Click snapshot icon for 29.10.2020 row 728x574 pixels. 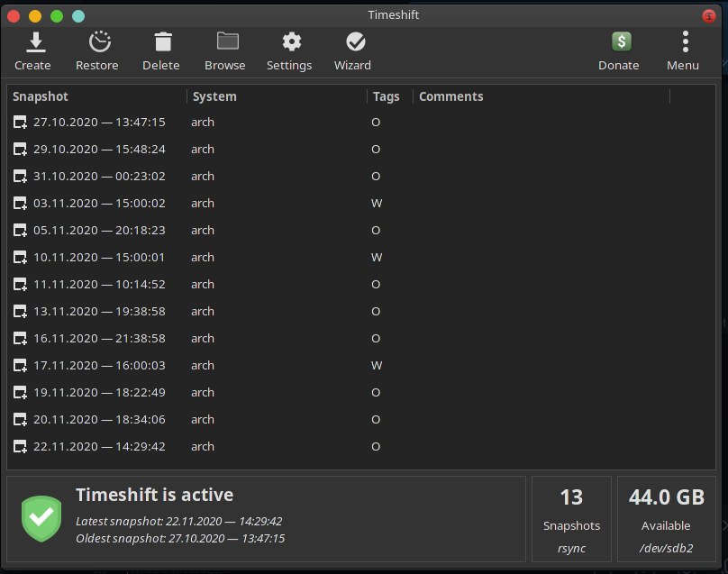(x=20, y=149)
